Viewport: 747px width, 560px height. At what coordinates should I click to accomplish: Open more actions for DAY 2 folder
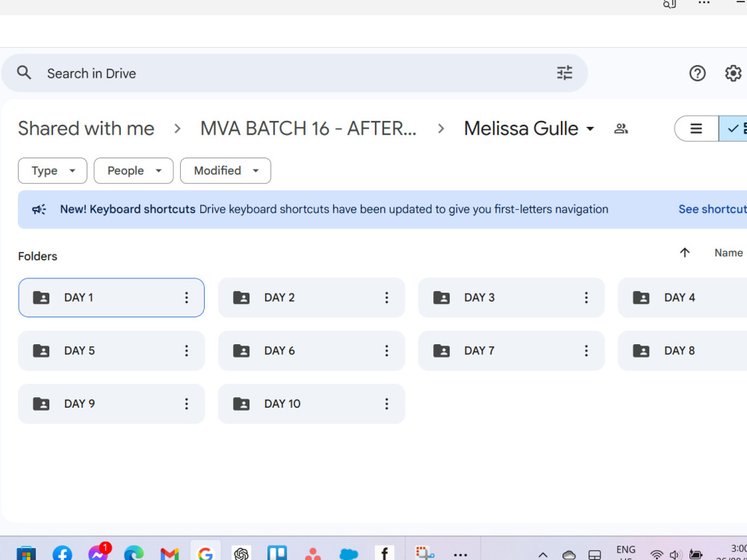point(386,298)
